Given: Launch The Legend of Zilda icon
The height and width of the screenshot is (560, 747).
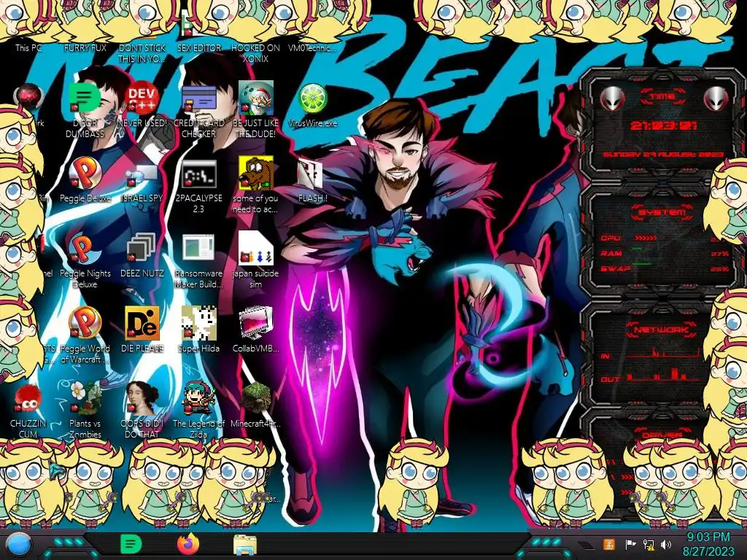Looking at the screenshot, I should point(198,398).
